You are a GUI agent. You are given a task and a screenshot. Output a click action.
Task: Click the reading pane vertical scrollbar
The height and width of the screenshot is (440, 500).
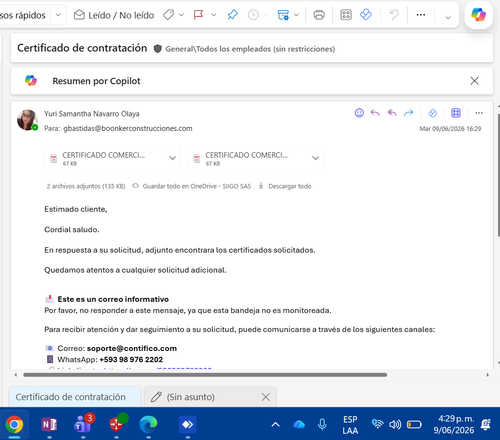(x=499, y=175)
